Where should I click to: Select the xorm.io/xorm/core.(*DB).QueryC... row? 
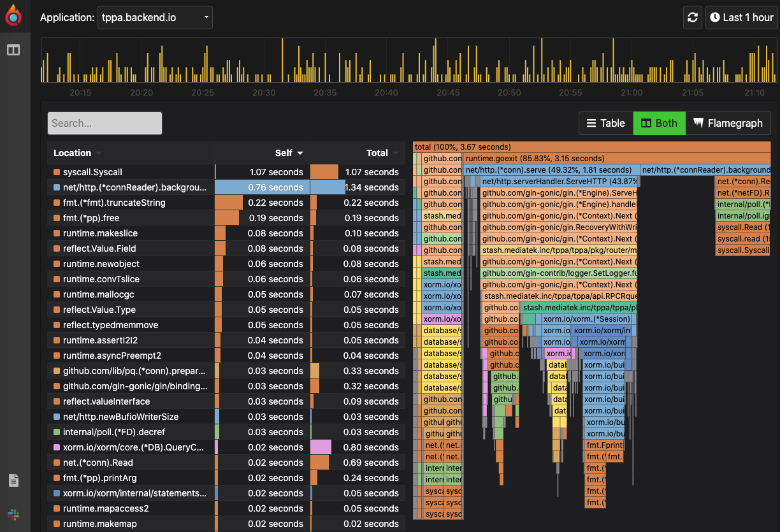tap(226, 447)
